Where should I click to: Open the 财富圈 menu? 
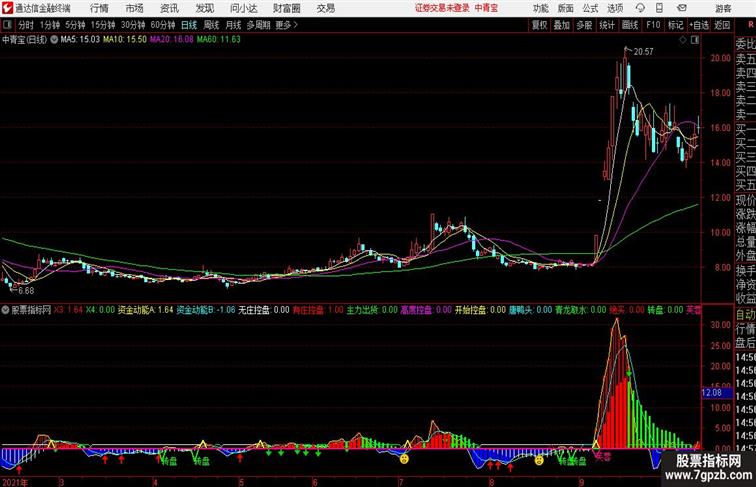tap(286, 8)
